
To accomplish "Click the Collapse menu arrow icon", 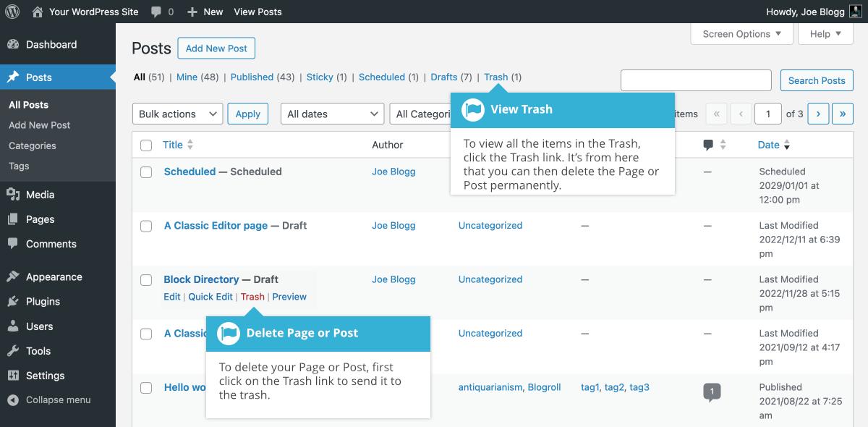I will pos(13,400).
